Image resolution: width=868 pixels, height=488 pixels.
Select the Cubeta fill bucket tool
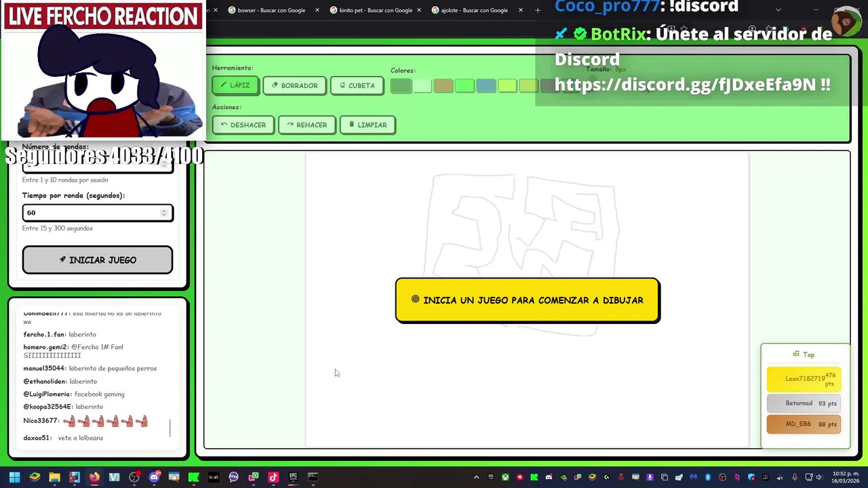tap(357, 85)
